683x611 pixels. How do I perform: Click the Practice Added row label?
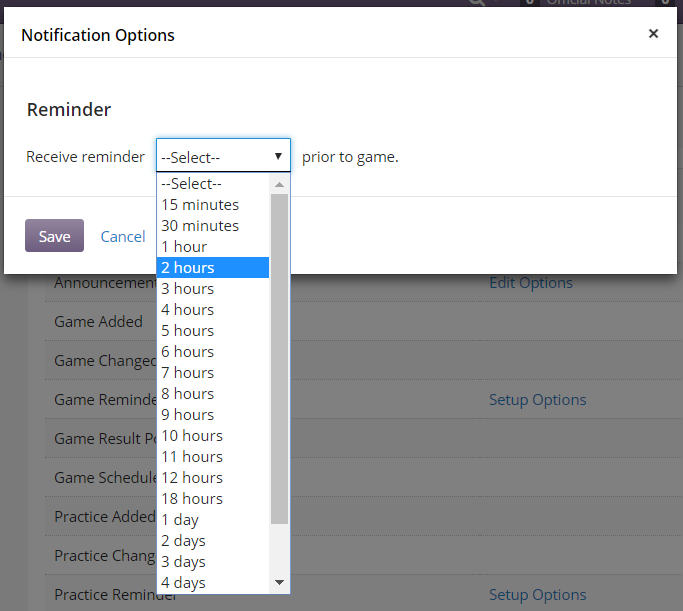[105, 516]
